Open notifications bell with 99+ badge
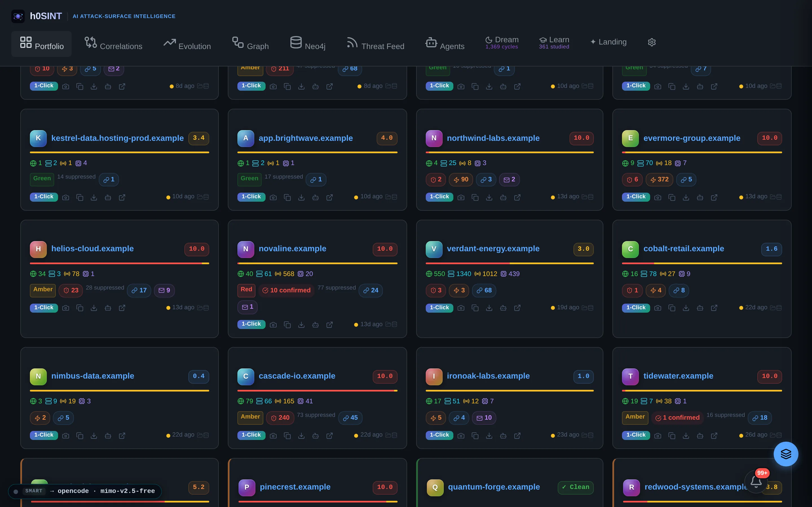This screenshot has height=507, width=812. [x=756, y=482]
